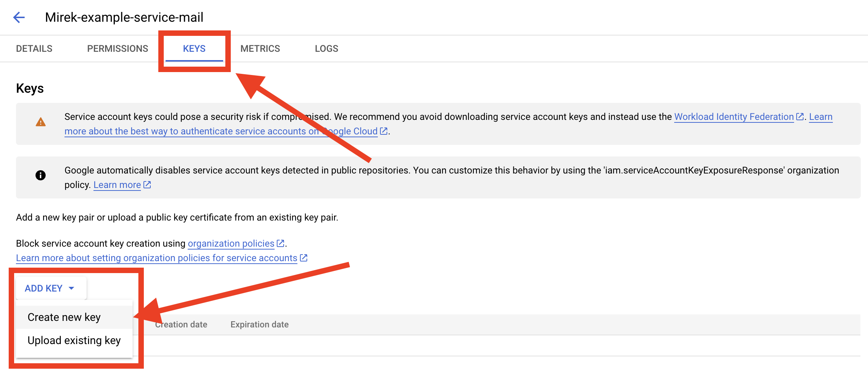The image size is (868, 381).
Task: Choose 'Create new key' from menu
Action: (64, 317)
